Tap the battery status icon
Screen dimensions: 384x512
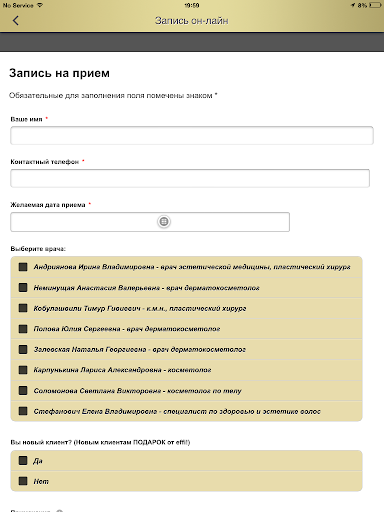click(x=375, y=5)
